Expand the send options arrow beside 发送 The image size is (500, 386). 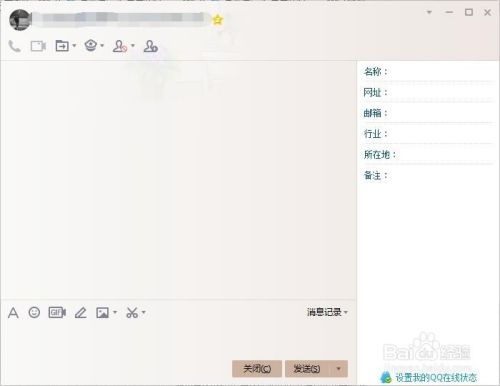point(339,369)
